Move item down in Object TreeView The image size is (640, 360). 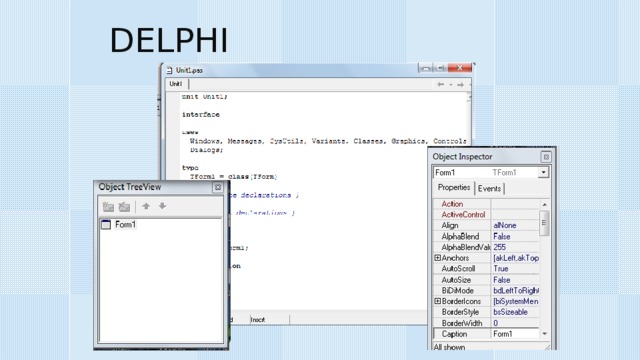[162, 206]
